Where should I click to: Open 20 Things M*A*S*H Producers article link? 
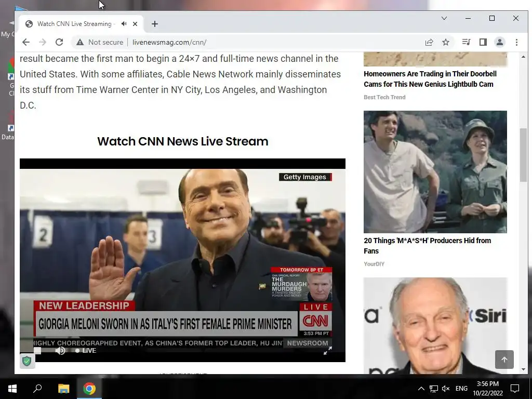pyautogui.click(x=427, y=246)
